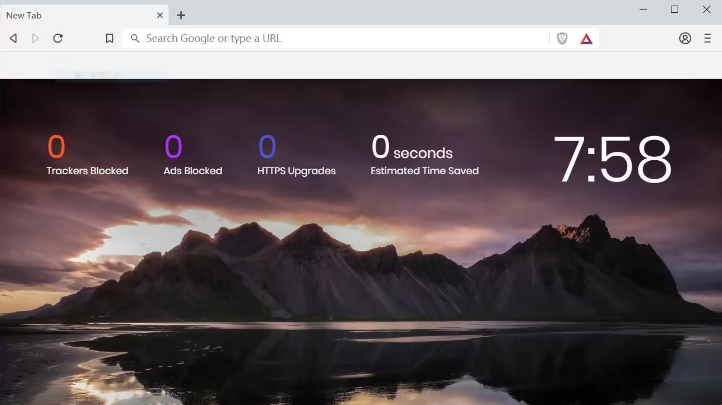Click the Estimated Time Saved stat
This screenshot has height=405, width=722.
point(424,155)
